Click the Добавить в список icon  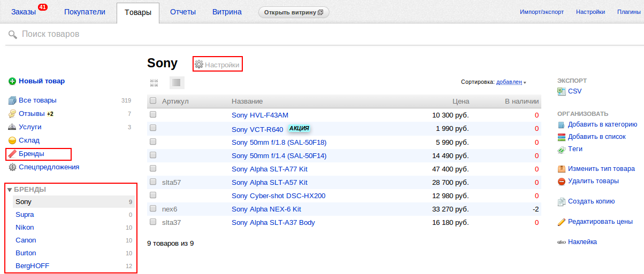[561, 137]
